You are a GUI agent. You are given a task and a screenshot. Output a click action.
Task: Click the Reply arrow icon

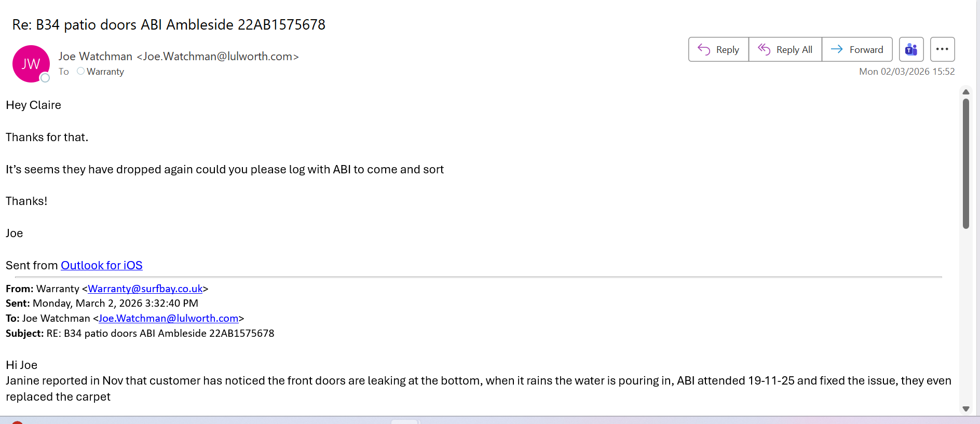click(x=704, y=49)
